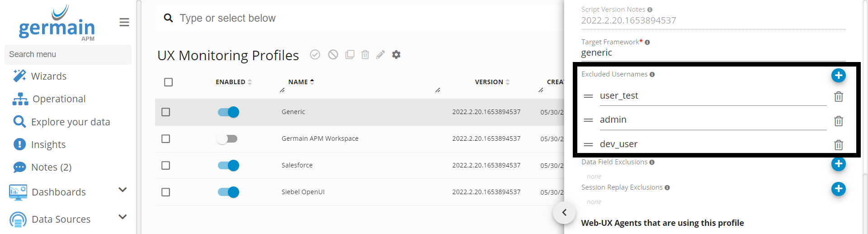Click the pencil edit icon in the toolbar
The height and width of the screenshot is (234, 868).
381,55
